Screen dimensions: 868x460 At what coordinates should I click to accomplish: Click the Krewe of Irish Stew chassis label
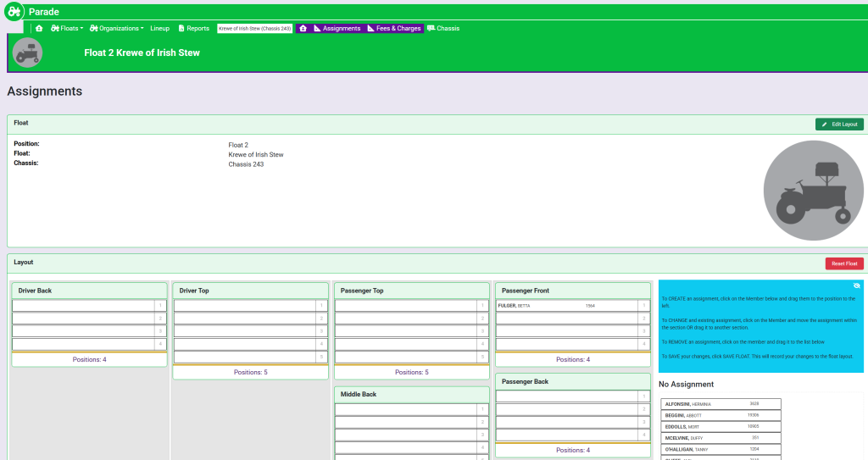click(x=254, y=28)
